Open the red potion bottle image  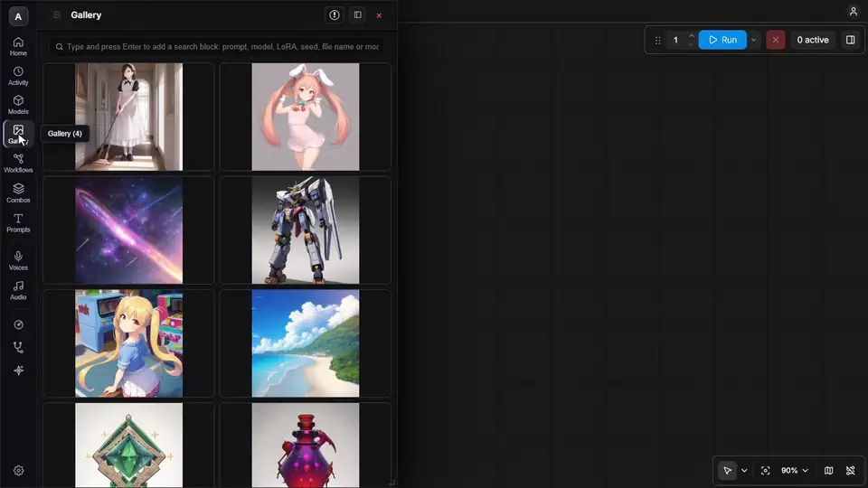[305, 445]
